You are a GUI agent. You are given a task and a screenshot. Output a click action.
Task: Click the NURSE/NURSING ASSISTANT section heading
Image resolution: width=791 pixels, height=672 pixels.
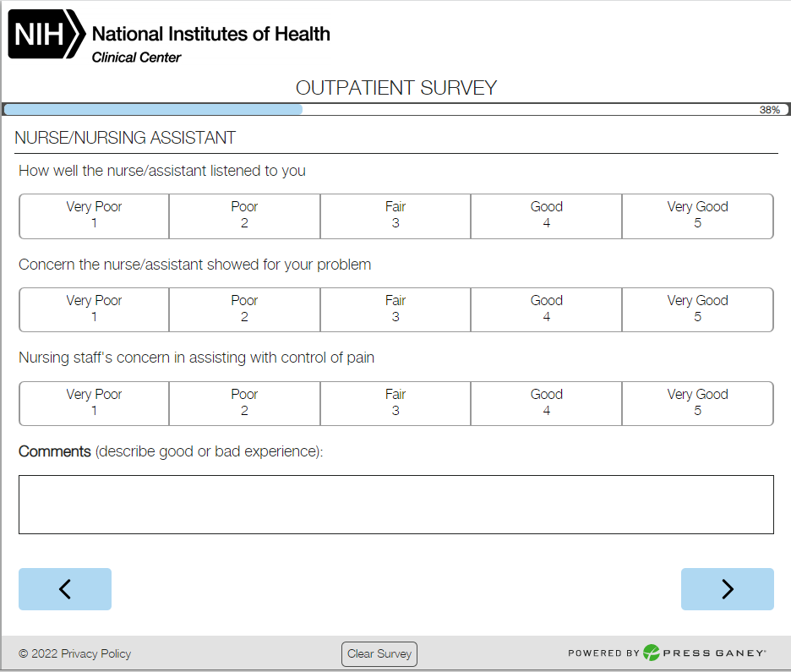point(125,138)
